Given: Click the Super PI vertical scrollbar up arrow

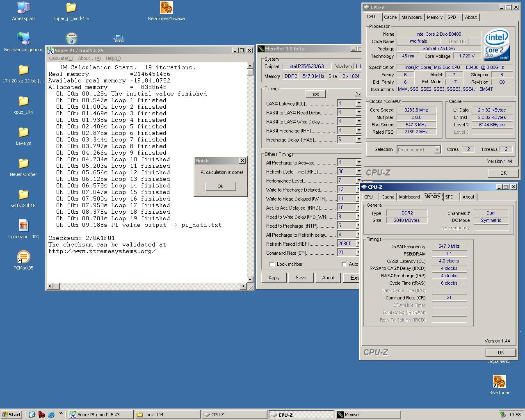Looking at the screenshot, I should [250, 66].
